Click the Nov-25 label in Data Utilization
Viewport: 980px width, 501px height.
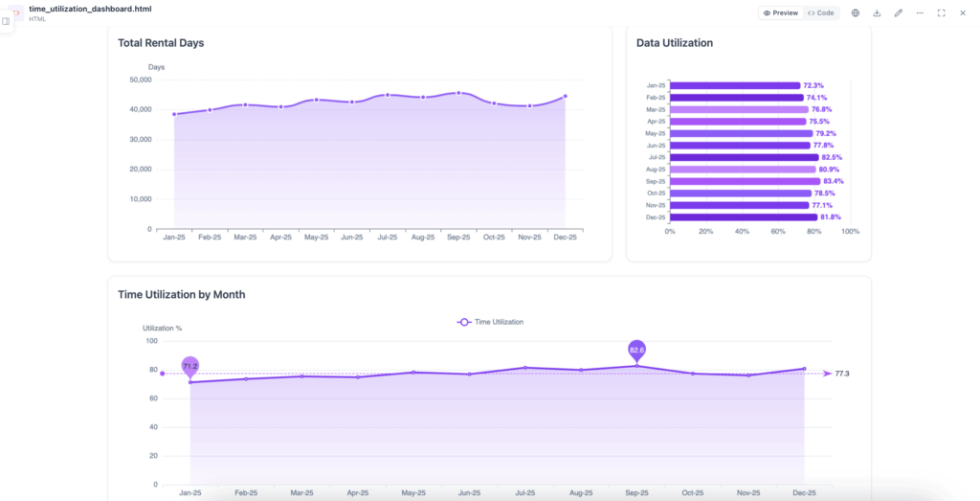click(656, 205)
